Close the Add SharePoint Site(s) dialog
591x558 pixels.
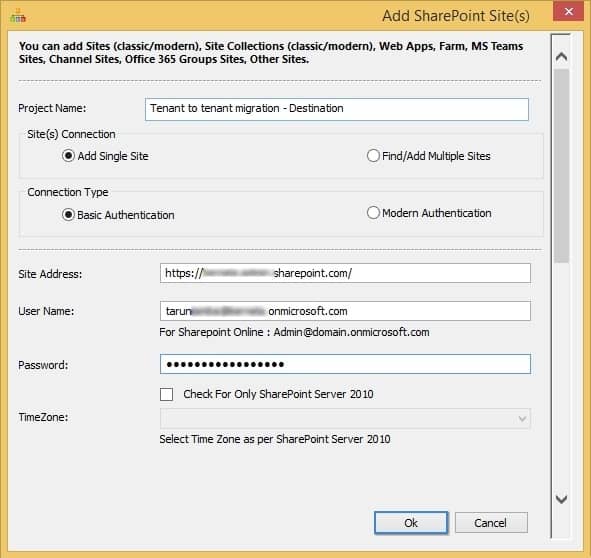point(568,11)
